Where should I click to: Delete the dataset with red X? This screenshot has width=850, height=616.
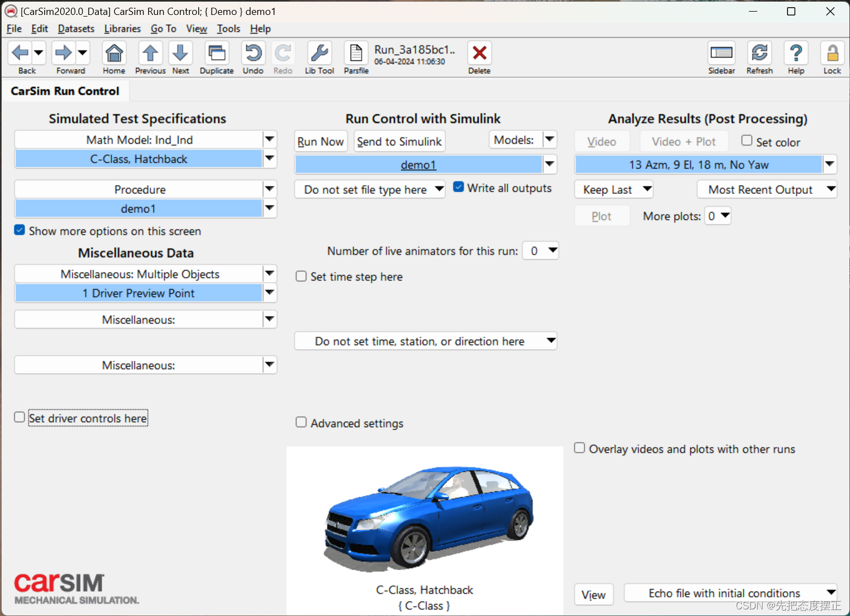click(479, 53)
